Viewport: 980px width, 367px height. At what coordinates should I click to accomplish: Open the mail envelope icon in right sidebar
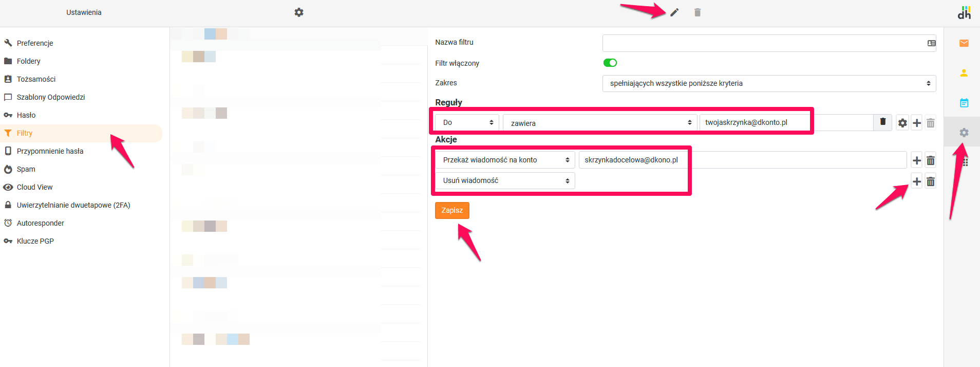click(x=964, y=43)
